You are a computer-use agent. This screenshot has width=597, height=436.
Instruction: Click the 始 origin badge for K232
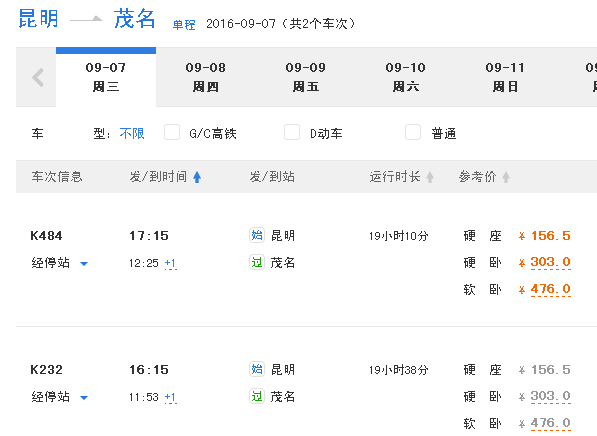257,369
